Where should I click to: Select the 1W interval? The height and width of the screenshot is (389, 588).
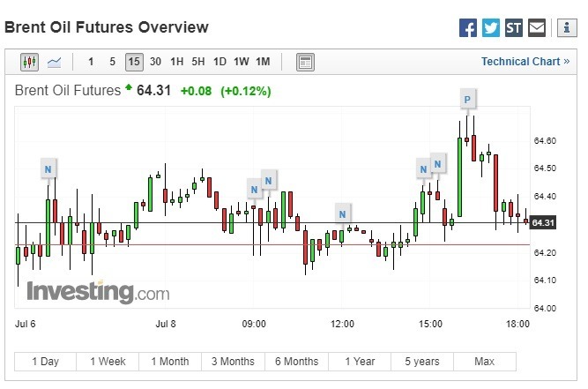click(x=242, y=62)
